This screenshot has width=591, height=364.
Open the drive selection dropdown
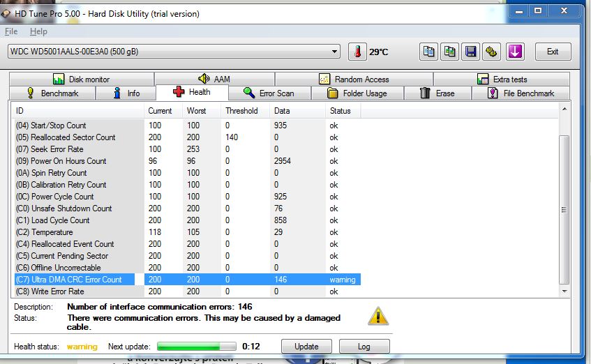click(174, 52)
